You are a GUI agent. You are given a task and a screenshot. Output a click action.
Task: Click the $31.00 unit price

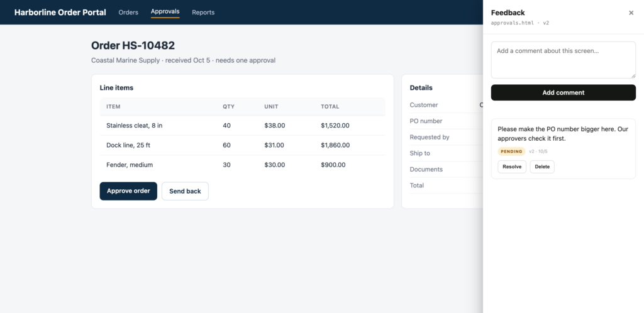[x=274, y=145]
